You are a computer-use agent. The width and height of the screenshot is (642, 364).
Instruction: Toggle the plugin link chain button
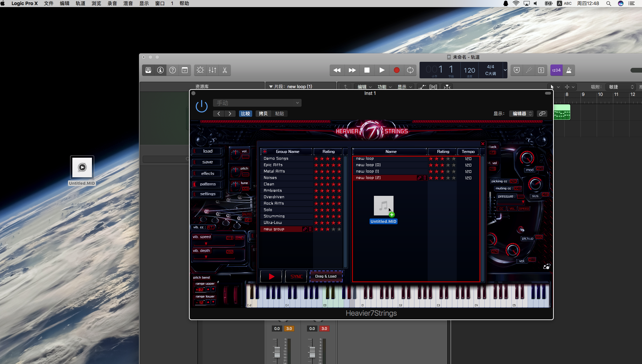[x=542, y=114]
